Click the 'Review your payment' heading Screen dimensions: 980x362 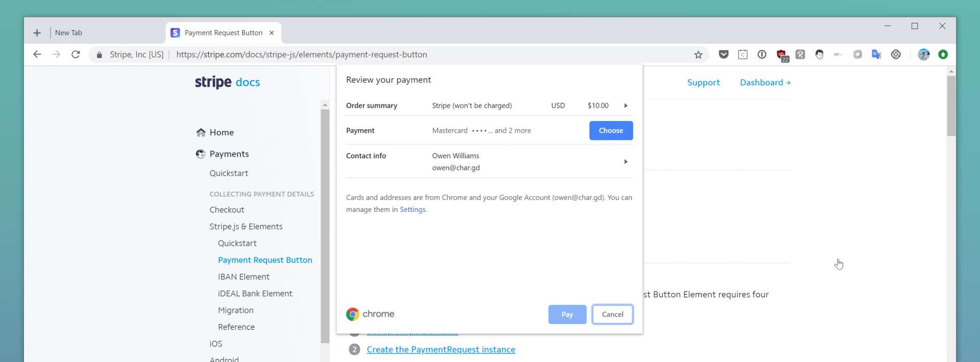pos(388,80)
